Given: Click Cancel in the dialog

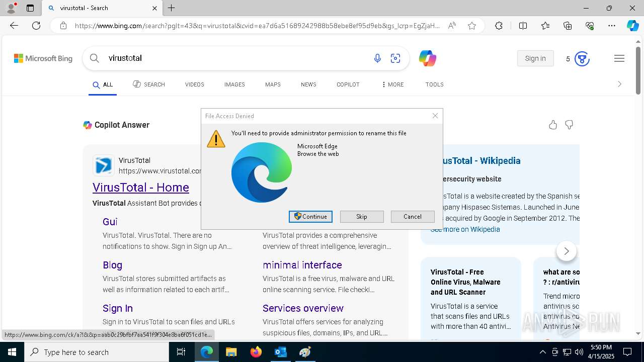Looking at the screenshot, I should (413, 217).
